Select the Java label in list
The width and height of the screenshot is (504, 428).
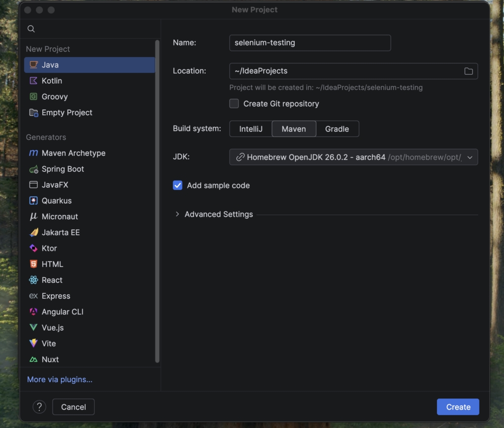coord(50,65)
